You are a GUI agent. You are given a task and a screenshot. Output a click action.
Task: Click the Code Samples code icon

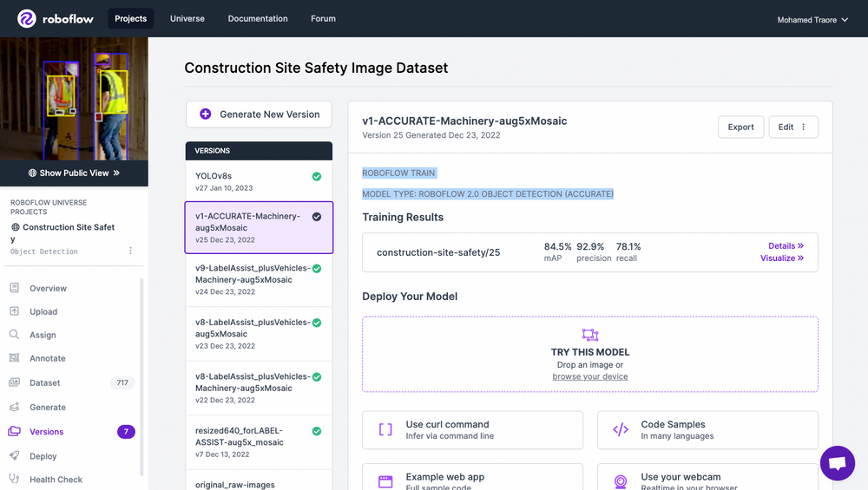621,429
